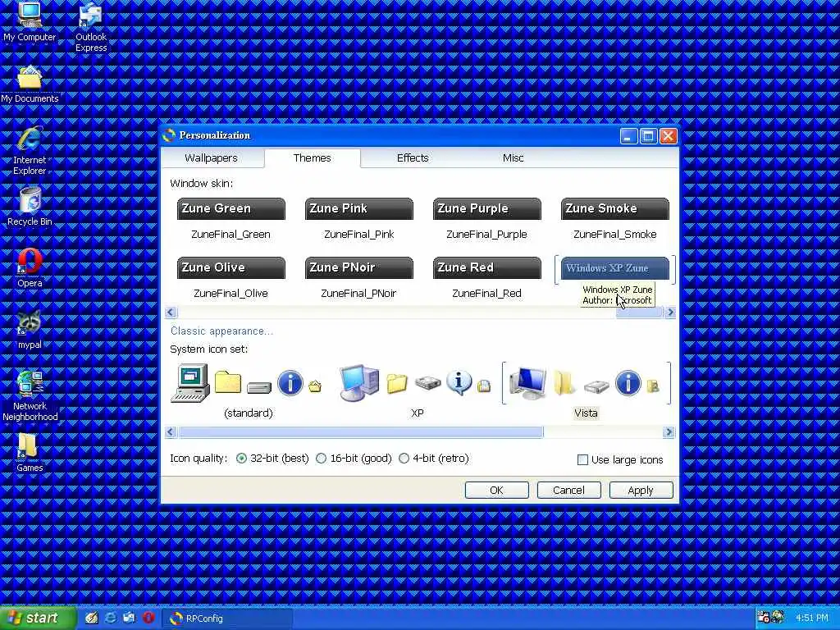Launch Internet Explorer from quick launch
Viewport: 840px width, 630px height.
pos(111,619)
